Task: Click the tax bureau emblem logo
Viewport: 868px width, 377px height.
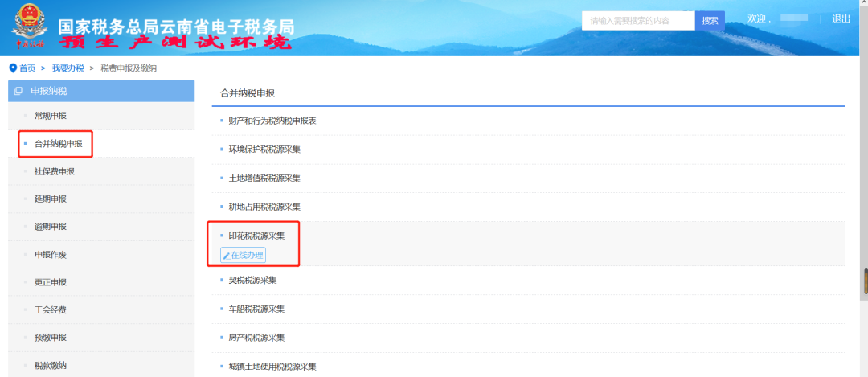Action: (x=29, y=26)
